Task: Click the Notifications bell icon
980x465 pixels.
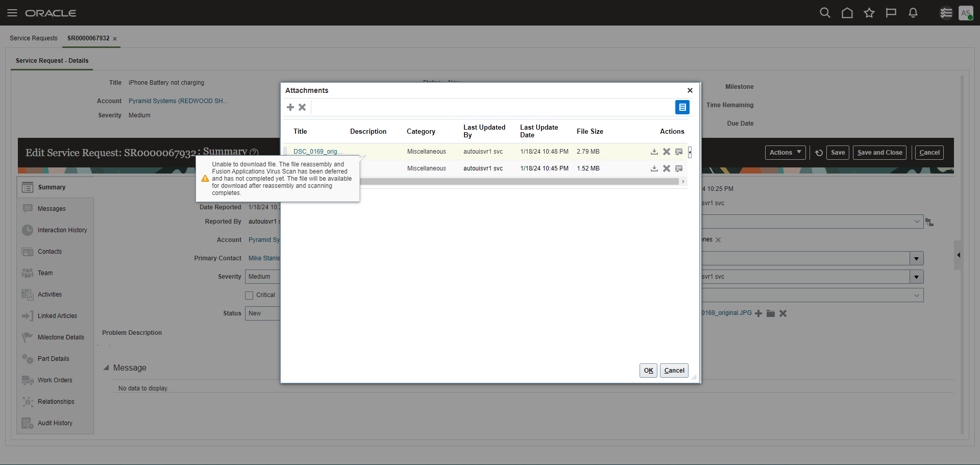Action: pyautogui.click(x=913, y=13)
